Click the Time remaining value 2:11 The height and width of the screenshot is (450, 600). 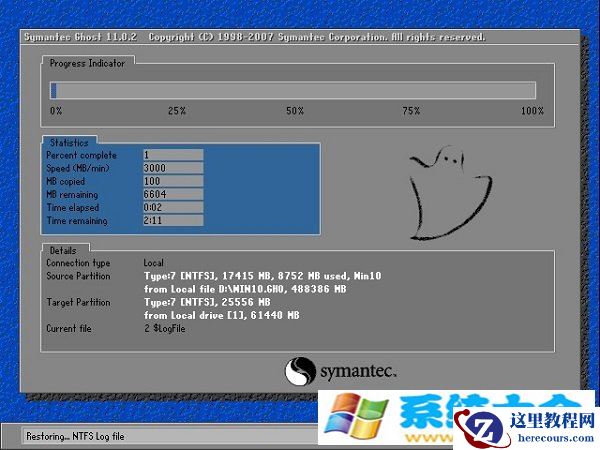(173, 220)
